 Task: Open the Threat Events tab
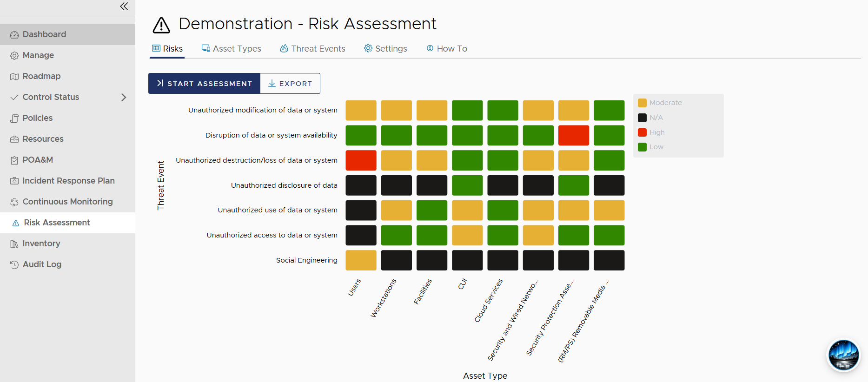tap(312, 48)
